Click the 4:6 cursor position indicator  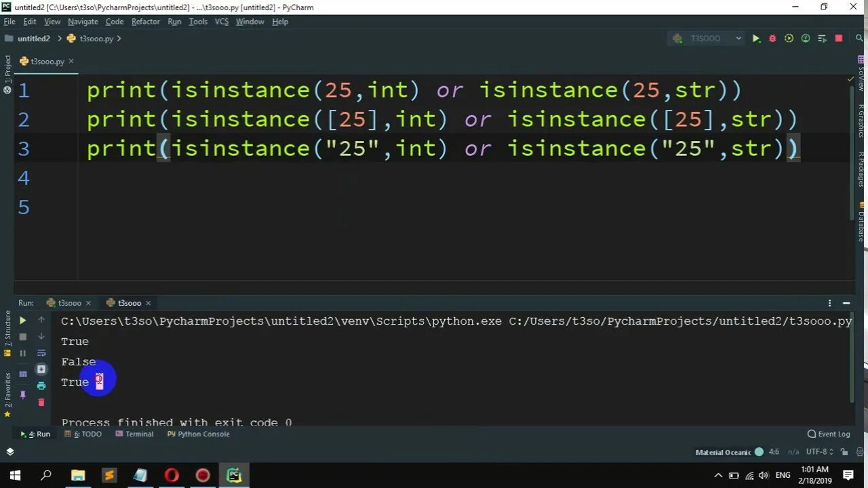[x=774, y=451]
